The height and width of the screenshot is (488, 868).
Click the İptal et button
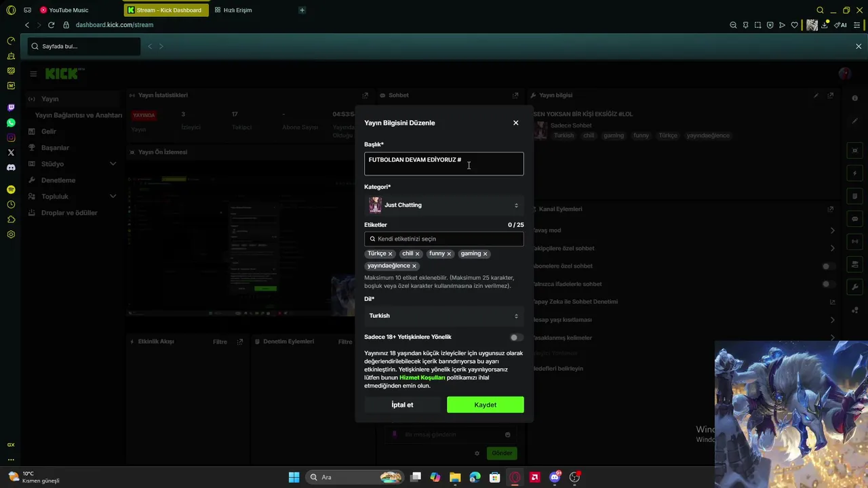[x=402, y=405]
